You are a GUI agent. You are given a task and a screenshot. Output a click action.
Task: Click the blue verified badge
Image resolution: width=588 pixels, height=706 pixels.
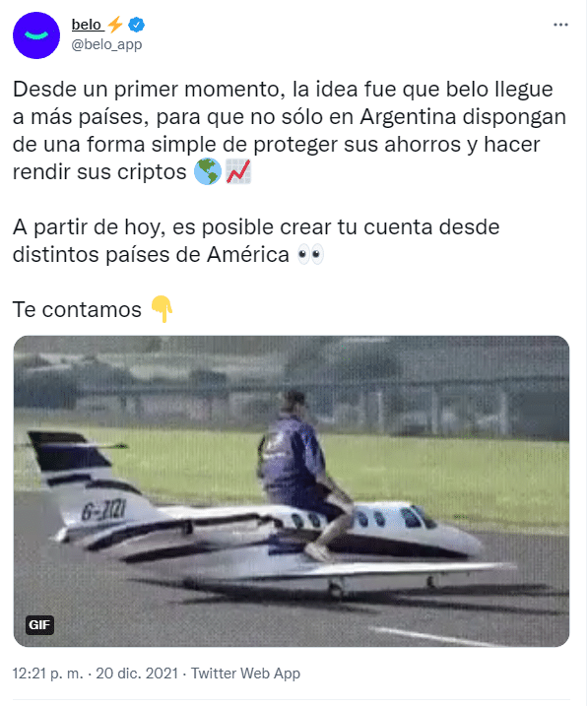pos(136,25)
